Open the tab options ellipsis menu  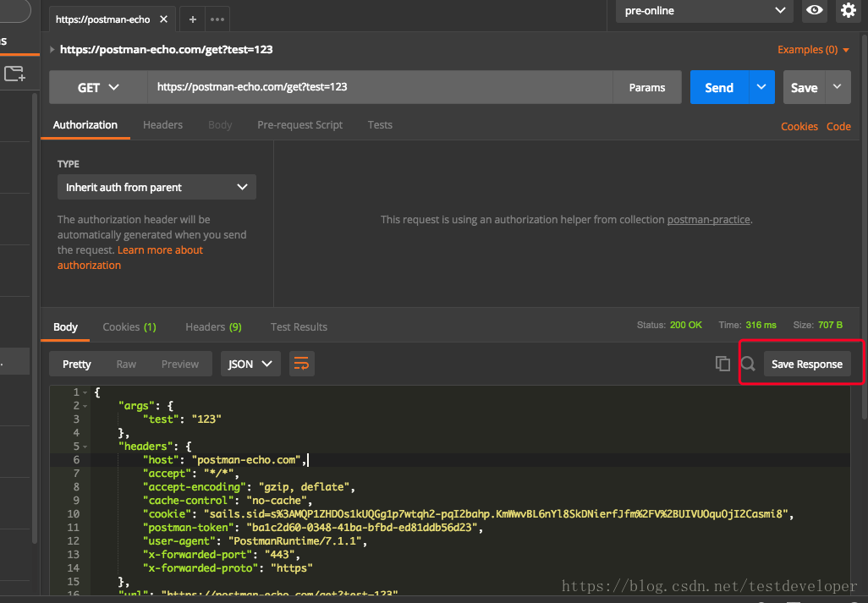217,19
